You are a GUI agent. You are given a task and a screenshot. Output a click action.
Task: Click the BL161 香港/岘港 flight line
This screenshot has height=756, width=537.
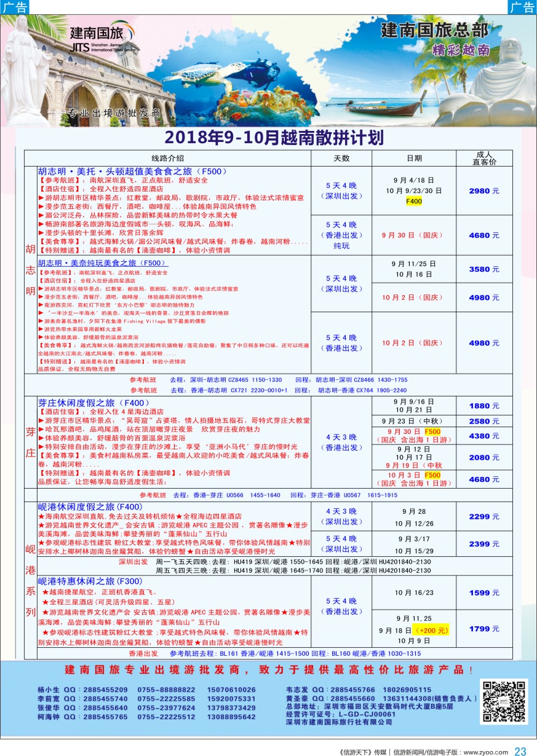(274, 654)
